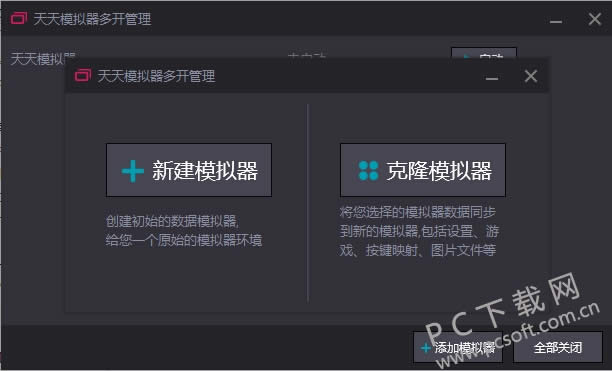This screenshot has height=371, width=612.
Task: Click the 将您选择的模拟器数据同步 description paragraph
Action: click(419, 231)
